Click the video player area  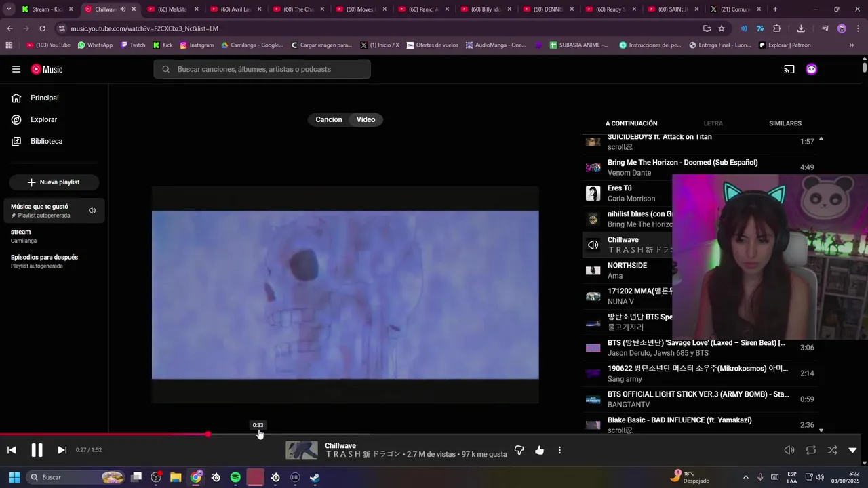pos(345,295)
